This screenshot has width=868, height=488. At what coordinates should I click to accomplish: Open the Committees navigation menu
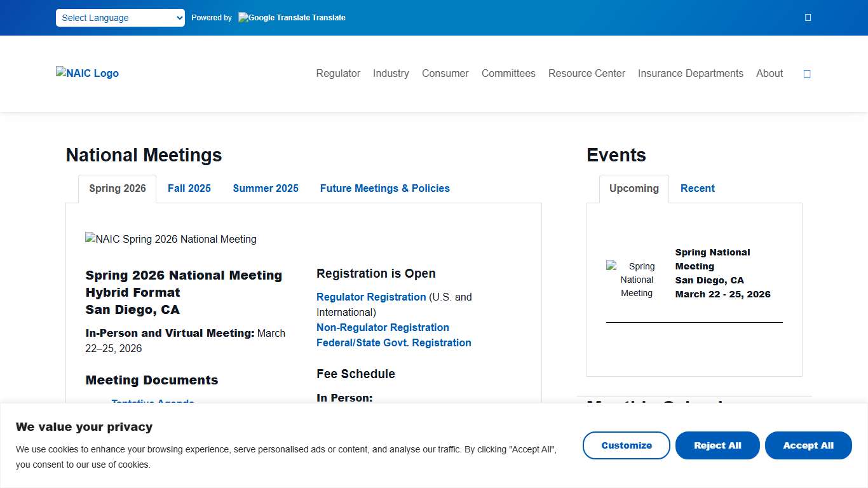(x=508, y=73)
